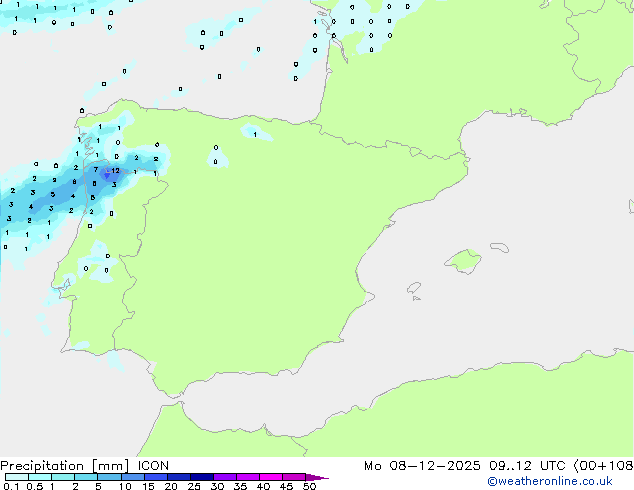This screenshot has height=490, width=634.
Task: Click the 35–40 mm legend color box
Action: coord(247,477)
